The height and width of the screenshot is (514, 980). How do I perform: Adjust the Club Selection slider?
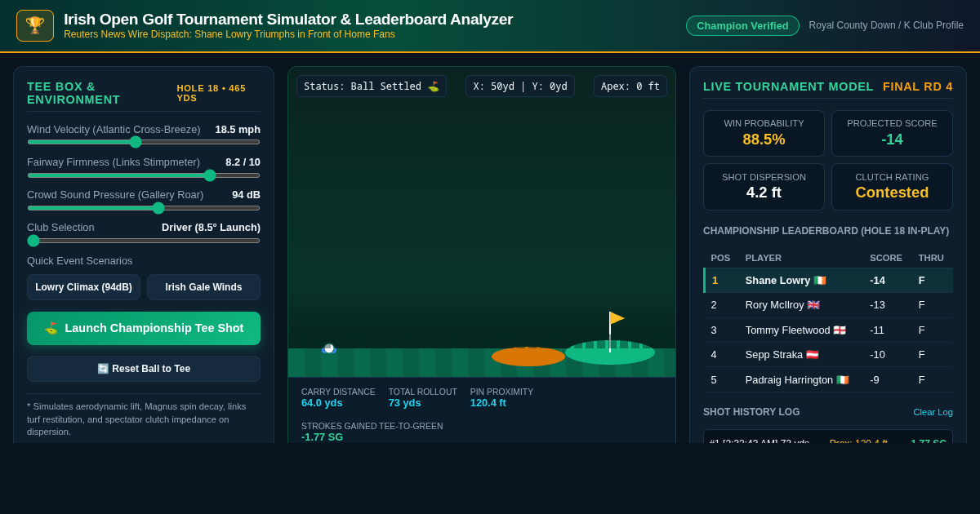point(144,240)
